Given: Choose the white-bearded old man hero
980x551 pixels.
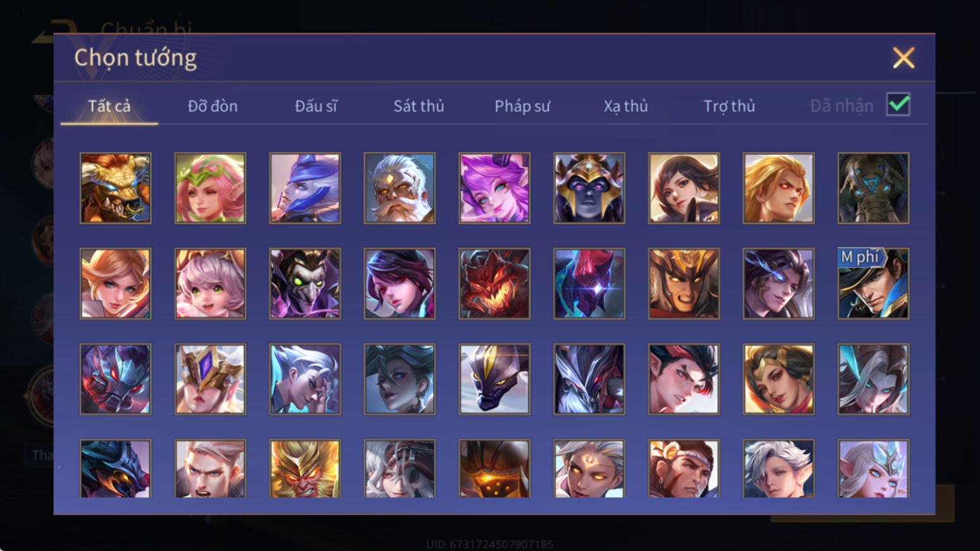Looking at the screenshot, I should (x=399, y=188).
